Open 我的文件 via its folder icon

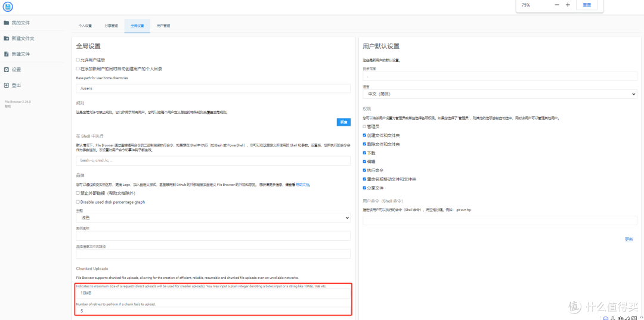(7, 23)
